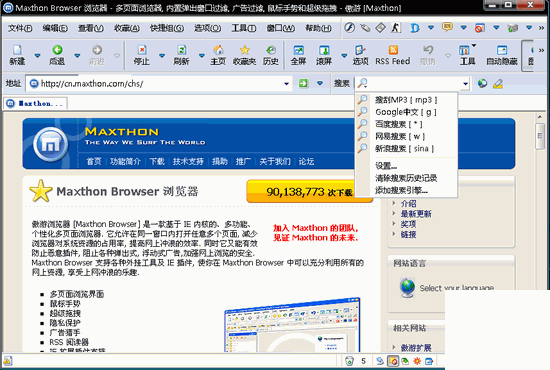This screenshot has height=370, width=550.
Task: Click the speech bubble icon in plugin bar
Action: [x=447, y=27]
